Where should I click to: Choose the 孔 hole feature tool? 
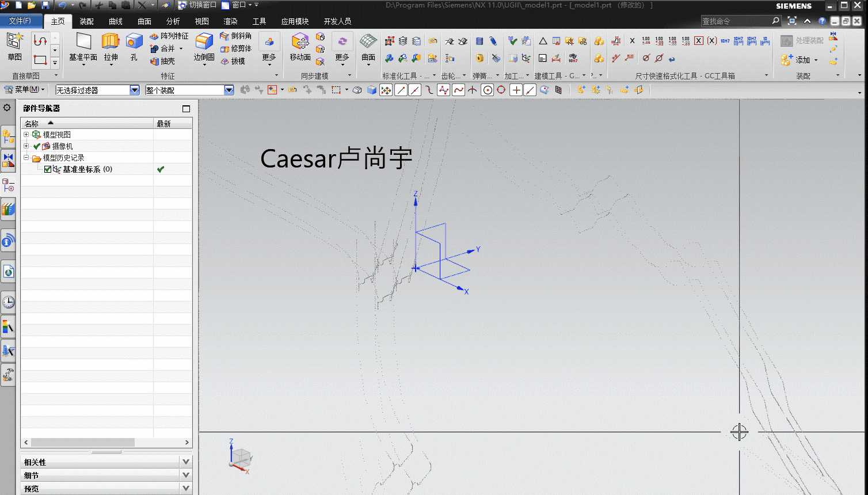(134, 47)
